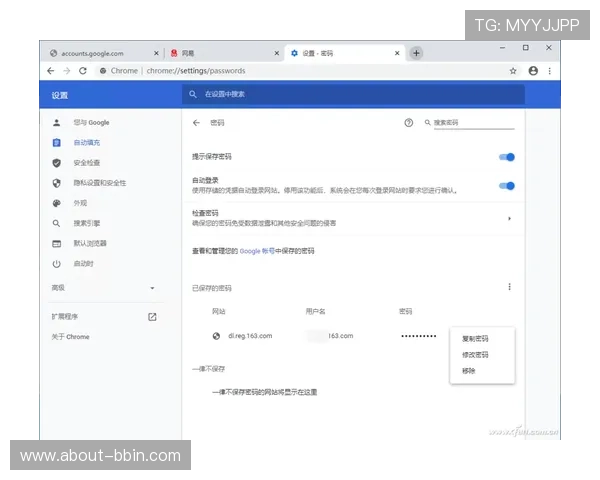
Task: Open 隐私设置和安全性 sidebar section
Action: click(x=100, y=183)
